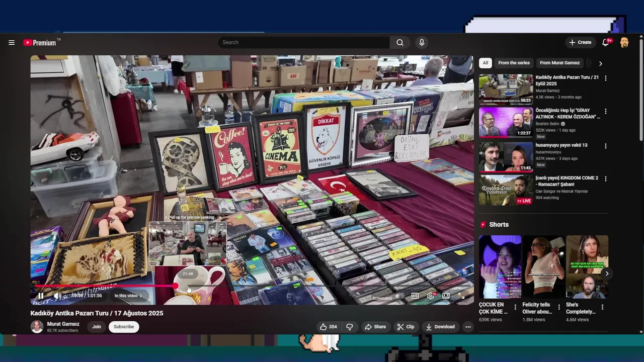The height and width of the screenshot is (362, 644).
Task: Open options for "She's Completely" short
Action: (602, 307)
